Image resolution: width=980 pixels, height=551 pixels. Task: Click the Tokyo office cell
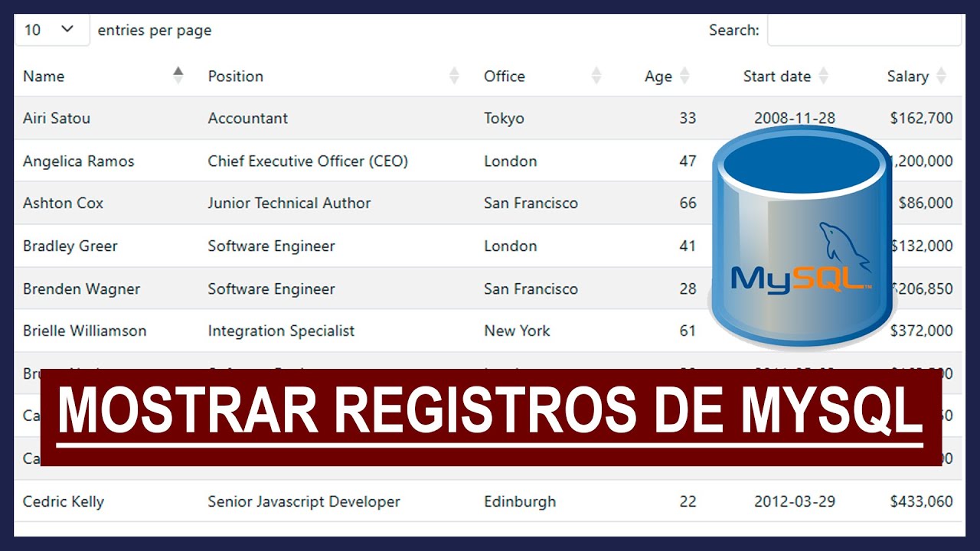(504, 118)
